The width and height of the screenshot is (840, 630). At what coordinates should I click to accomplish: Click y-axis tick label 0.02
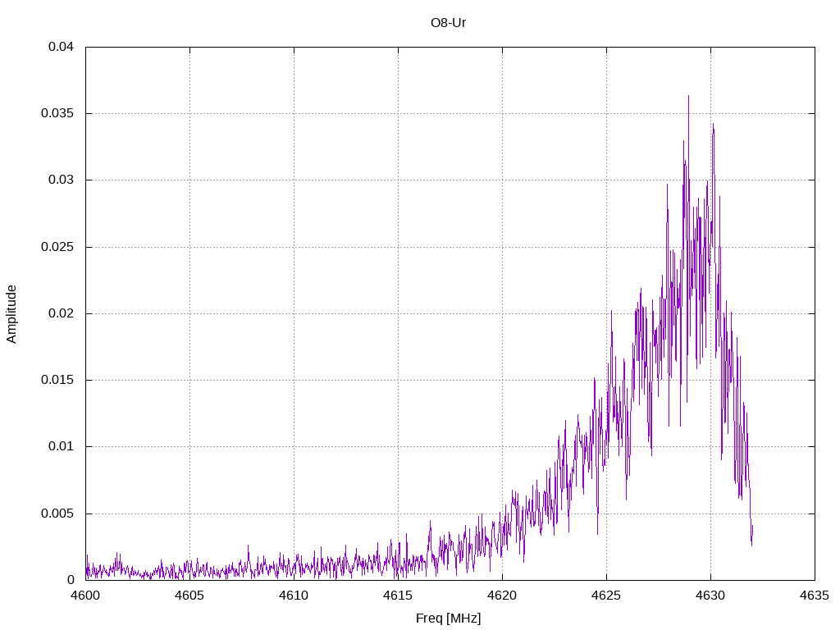tap(61, 313)
